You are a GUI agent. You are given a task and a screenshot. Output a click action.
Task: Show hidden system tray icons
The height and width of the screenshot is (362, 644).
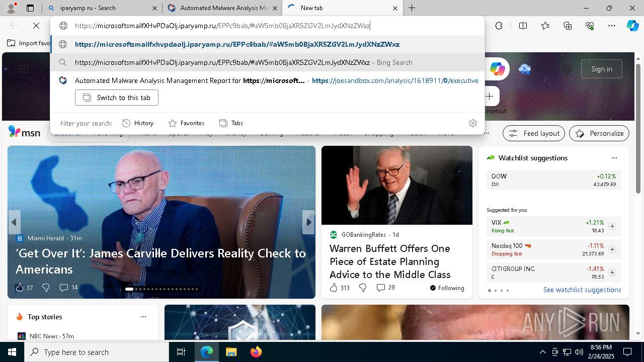[x=542, y=352]
